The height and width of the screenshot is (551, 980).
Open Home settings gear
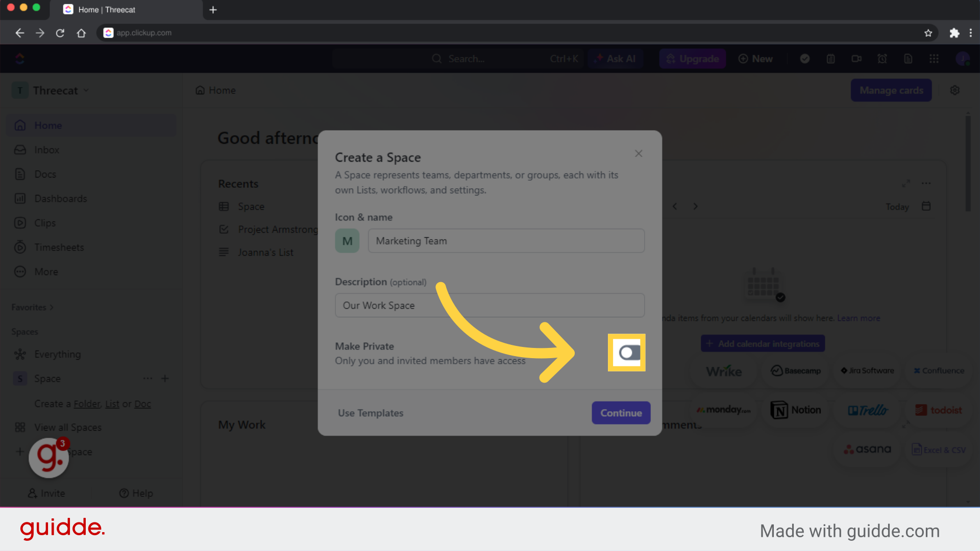pyautogui.click(x=955, y=90)
